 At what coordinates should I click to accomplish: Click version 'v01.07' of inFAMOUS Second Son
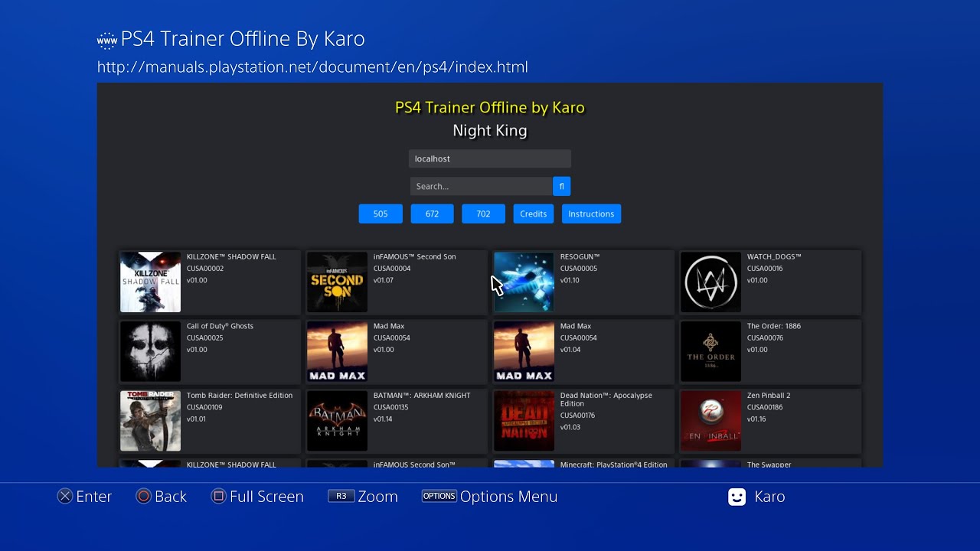coord(384,280)
